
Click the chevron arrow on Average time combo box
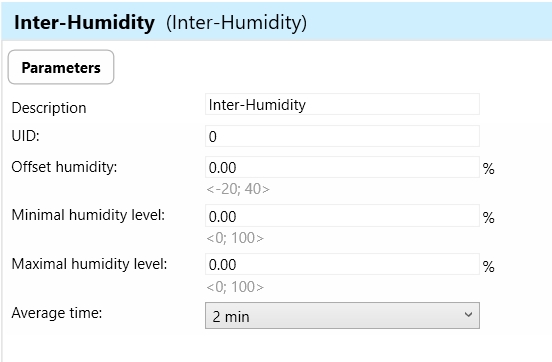pos(468,314)
